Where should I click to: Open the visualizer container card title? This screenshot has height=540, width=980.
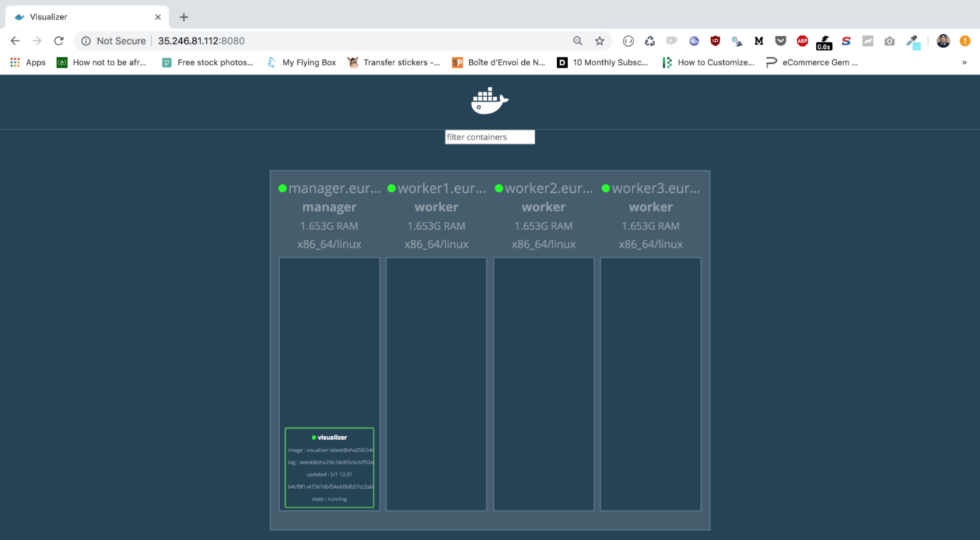pos(332,438)
